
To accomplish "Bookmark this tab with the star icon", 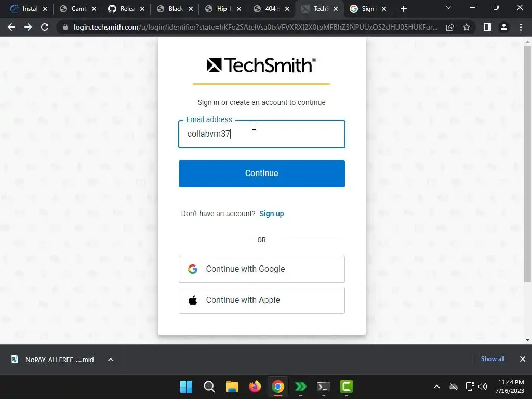I will point(467,27).
